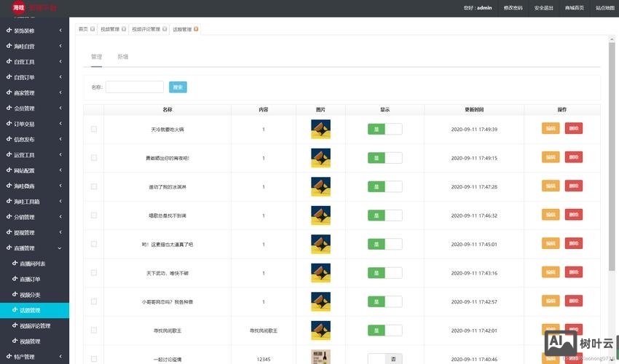
Task: Click the icon beside 自营订单 menu
Action: (x=9, y=77)
